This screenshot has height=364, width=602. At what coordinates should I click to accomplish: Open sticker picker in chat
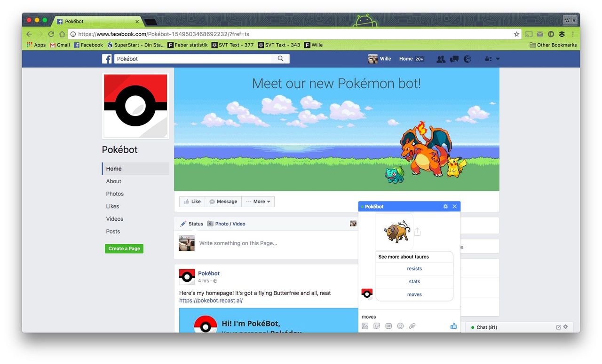(x=377, y=326)
